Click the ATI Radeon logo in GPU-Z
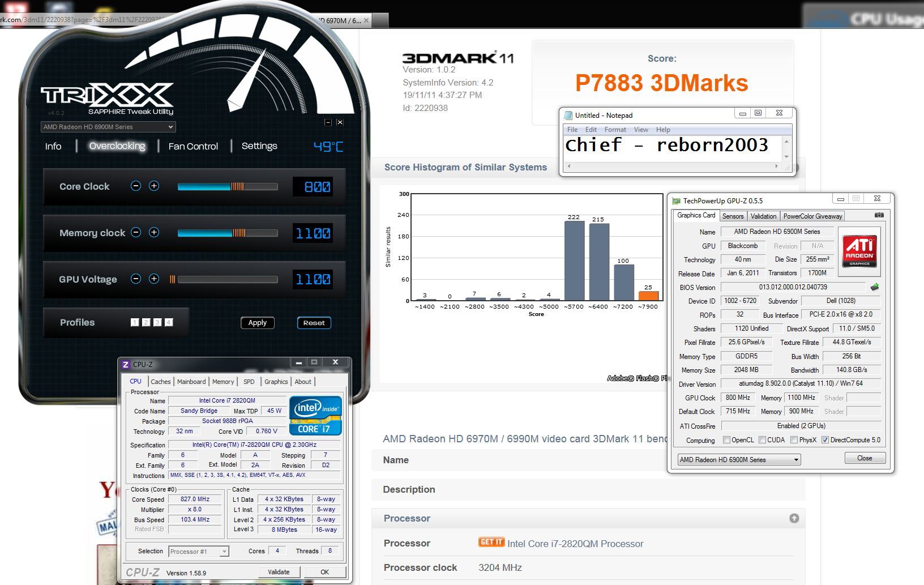The height and width of the screenshot is (585, 924). click(859, 251)
